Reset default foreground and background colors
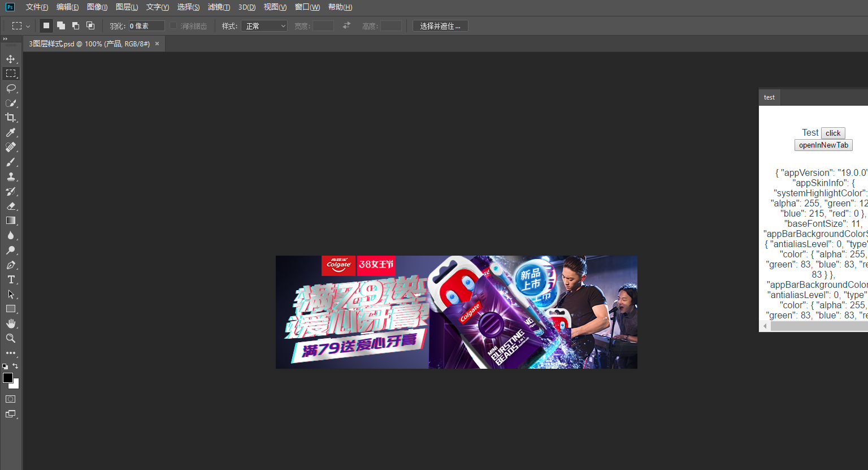Screen dimensions: 868x470 5,366
